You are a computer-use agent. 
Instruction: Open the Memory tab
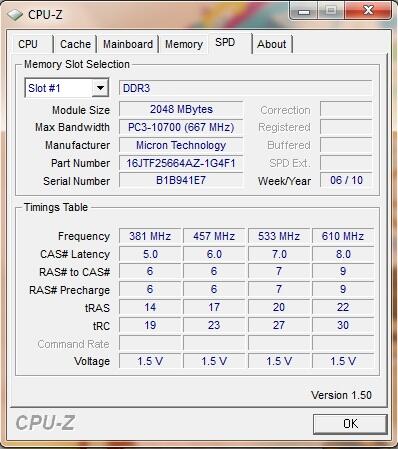pyautogui.click(x=184, y=44)
